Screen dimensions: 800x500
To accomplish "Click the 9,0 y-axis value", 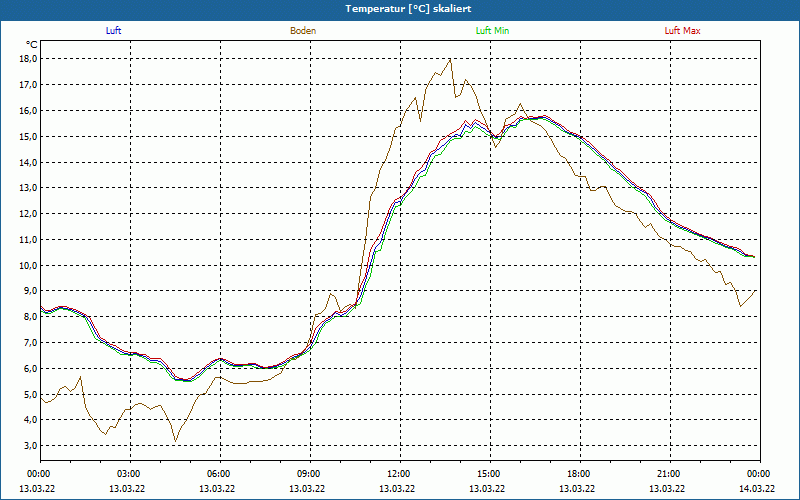I will click(31, 291).
